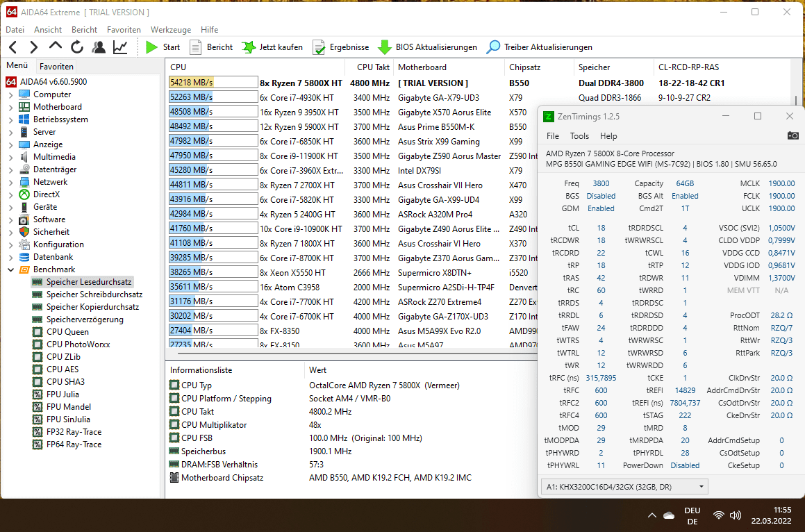Open the user profile toolbar icon
805x532 pixels.
point(99,47)
